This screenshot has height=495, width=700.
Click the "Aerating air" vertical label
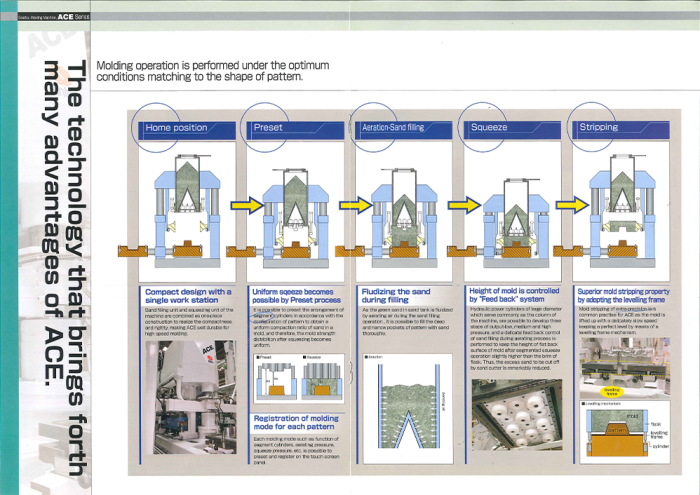[x=443, y=401]
